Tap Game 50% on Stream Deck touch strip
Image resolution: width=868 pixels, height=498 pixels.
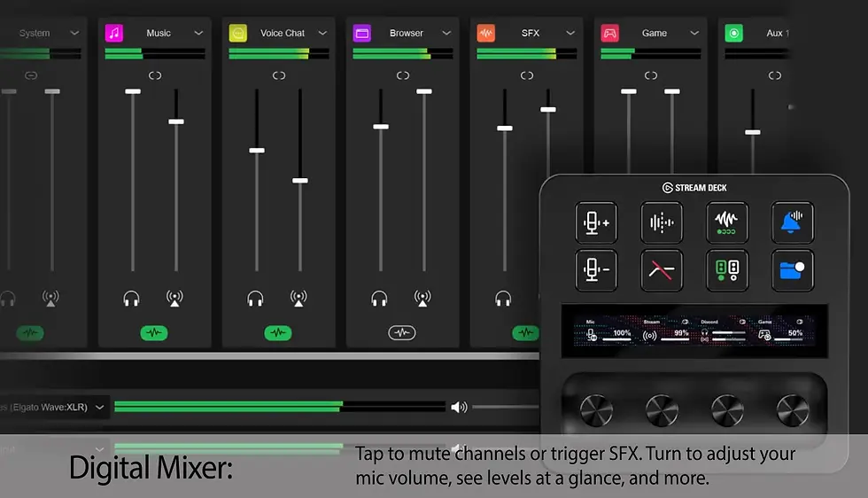point(781,331)
